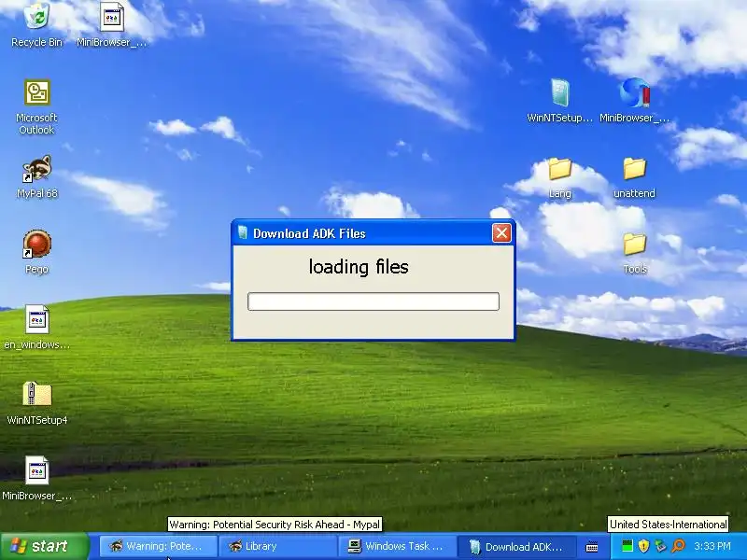The width and height of the screenshot is (747, 560).
Task: Click the Download ADK Files title bar icon
Action: click(x=243, y=232)
